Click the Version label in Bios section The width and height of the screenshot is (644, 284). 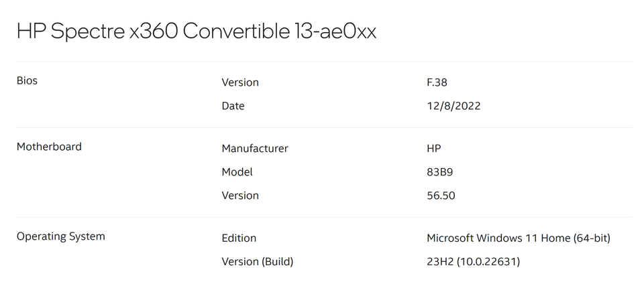[x=239, y=82]
